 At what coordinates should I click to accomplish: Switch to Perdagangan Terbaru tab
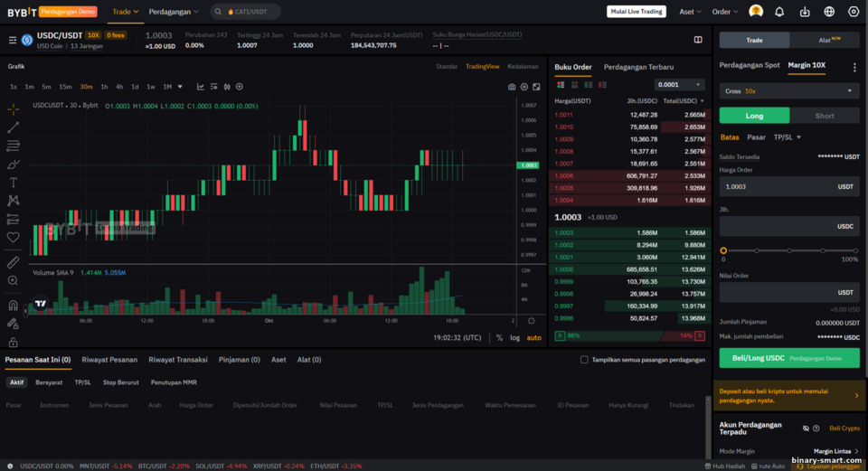(638, 67)
